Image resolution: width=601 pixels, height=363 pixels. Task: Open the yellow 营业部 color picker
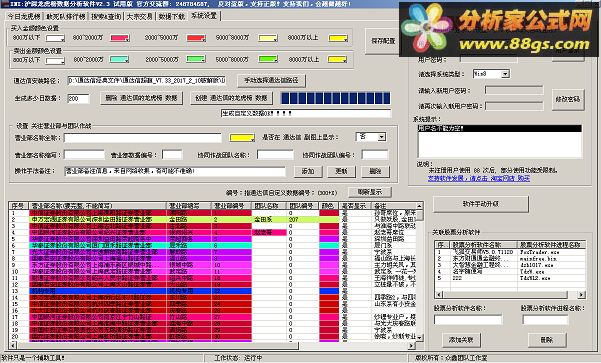(x=242, y=138)
